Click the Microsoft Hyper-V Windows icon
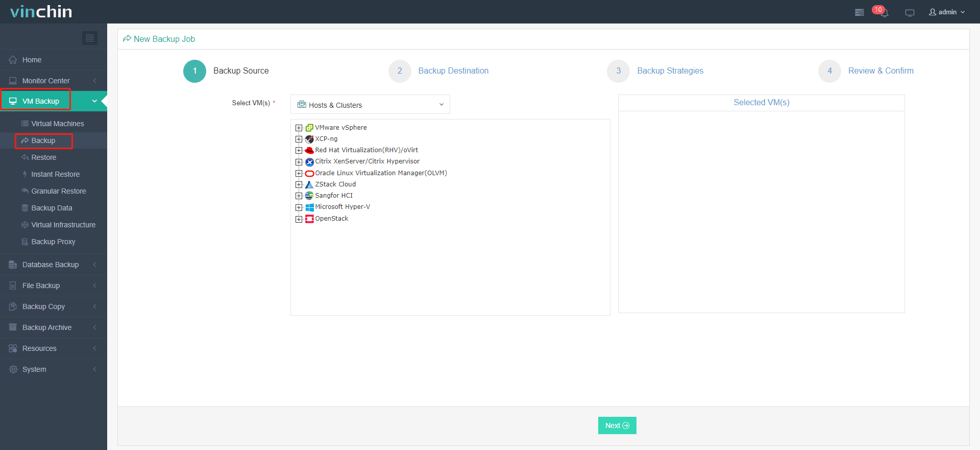 [309, 207]
